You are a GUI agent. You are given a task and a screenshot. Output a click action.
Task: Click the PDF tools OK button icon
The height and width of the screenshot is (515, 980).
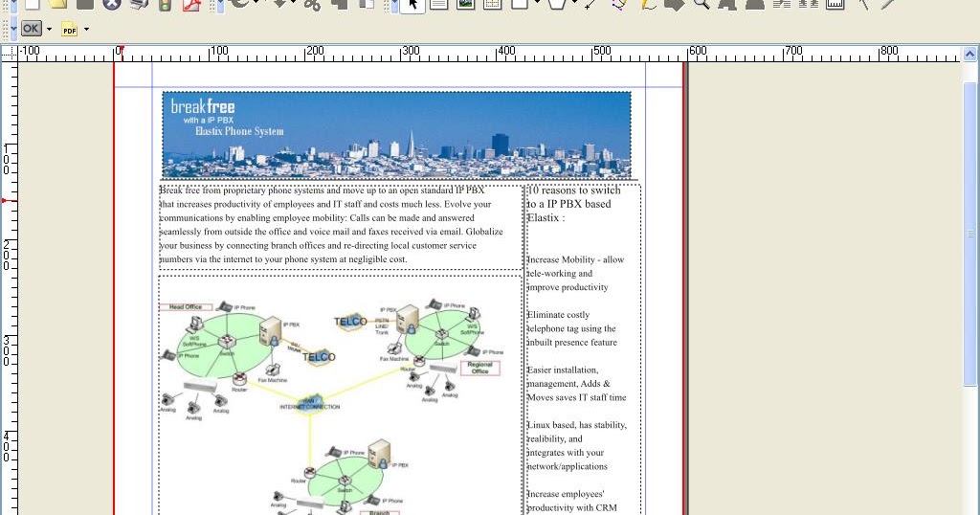coord(31,29)
